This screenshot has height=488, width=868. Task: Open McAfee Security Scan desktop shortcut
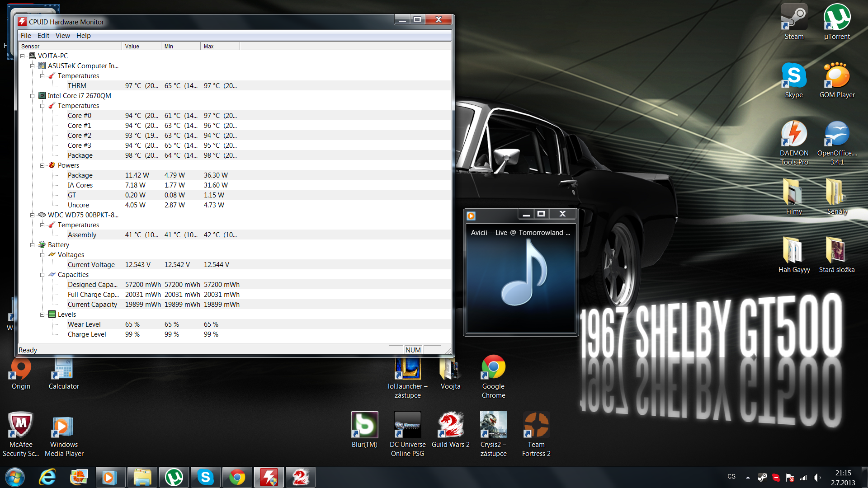point(21,434)
